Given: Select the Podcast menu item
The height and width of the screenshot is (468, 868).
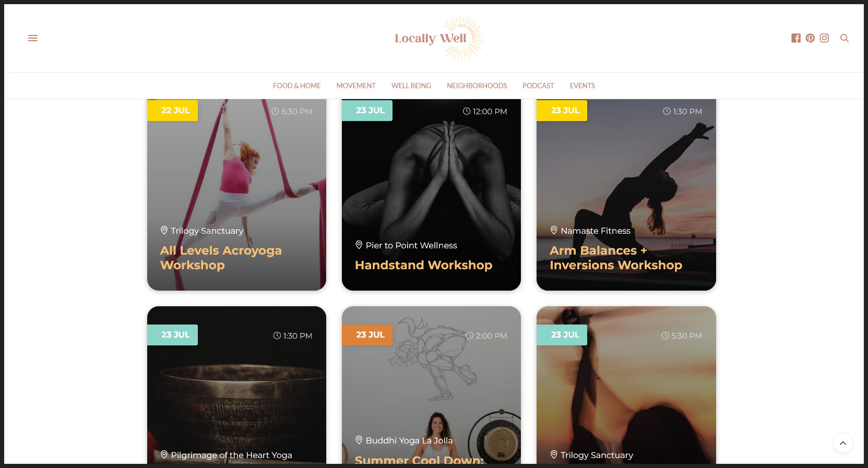Looking at the screenshot, I should pos(538,86).
